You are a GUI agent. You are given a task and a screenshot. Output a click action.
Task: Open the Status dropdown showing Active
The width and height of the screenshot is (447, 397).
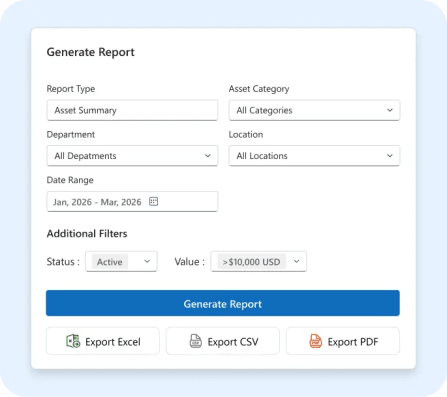[121, 261]
